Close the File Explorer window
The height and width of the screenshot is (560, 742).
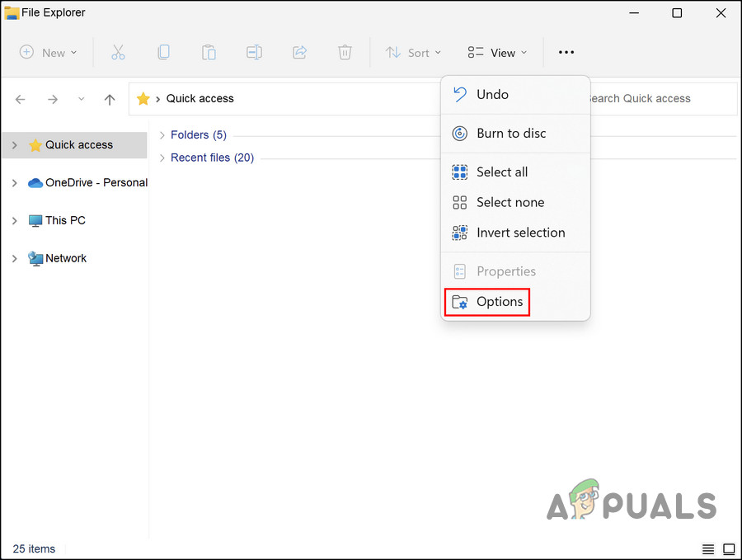coord(721,12)
